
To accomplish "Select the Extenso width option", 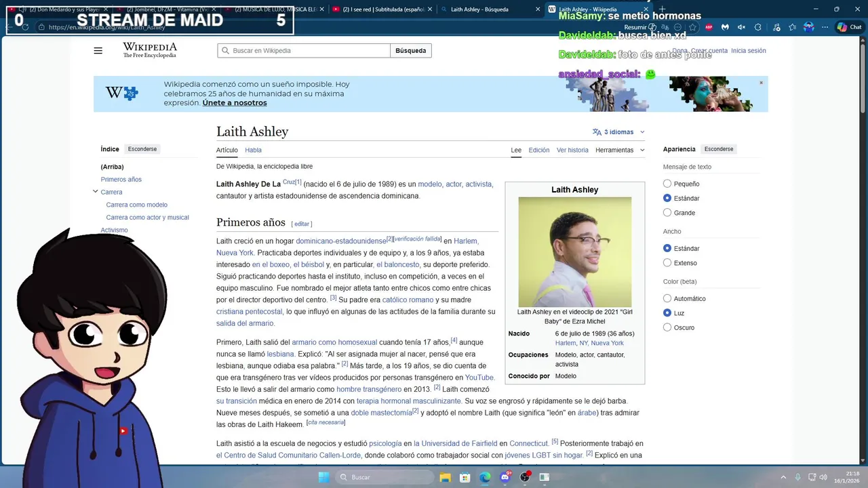I will [667, 263].
